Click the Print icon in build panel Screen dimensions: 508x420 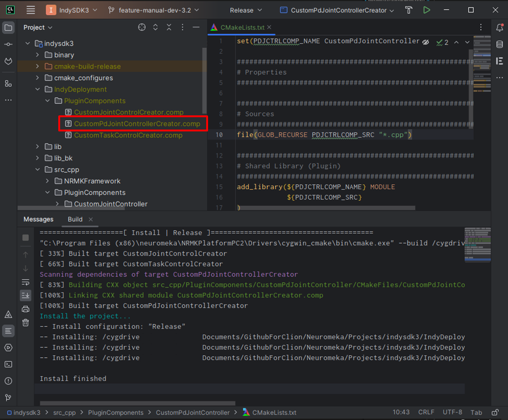point(25,309)
